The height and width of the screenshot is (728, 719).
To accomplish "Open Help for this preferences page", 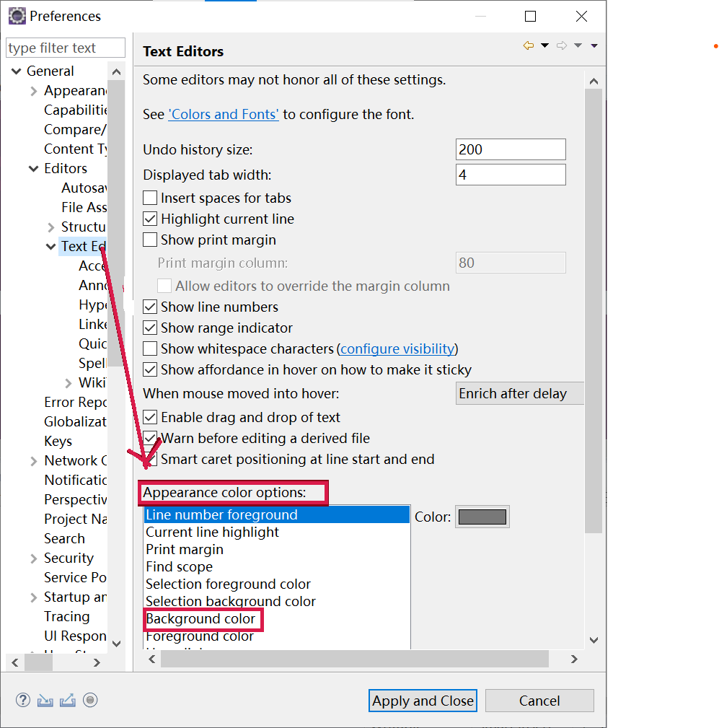I will (x=22, y=700).
